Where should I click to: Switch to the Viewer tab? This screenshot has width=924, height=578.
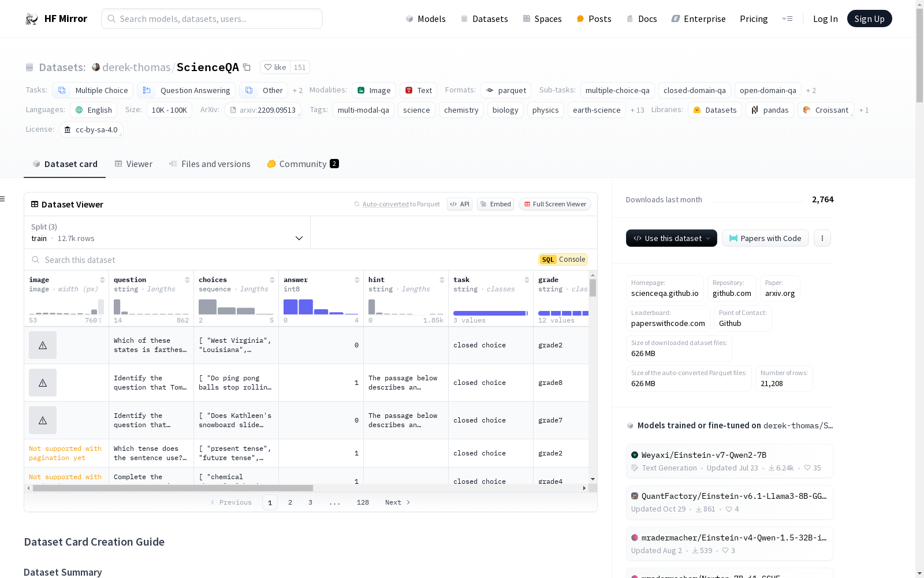(x=133, y=164)
